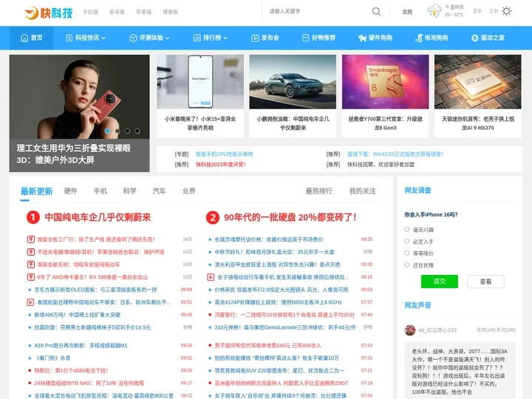The width and height of the screenshot is (532, 399).
Task: Open headline 90年代的一批硬盘 20%都变砖了
Action: coord(290,217)
